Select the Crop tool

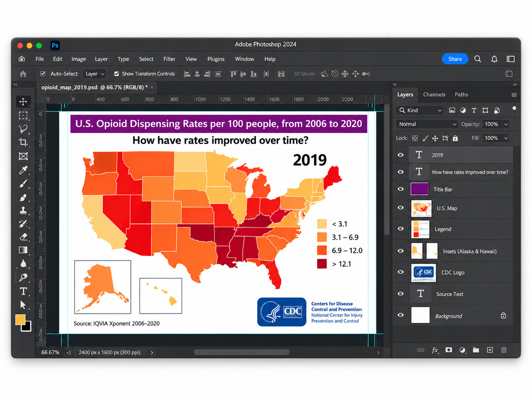click(23, 143)
